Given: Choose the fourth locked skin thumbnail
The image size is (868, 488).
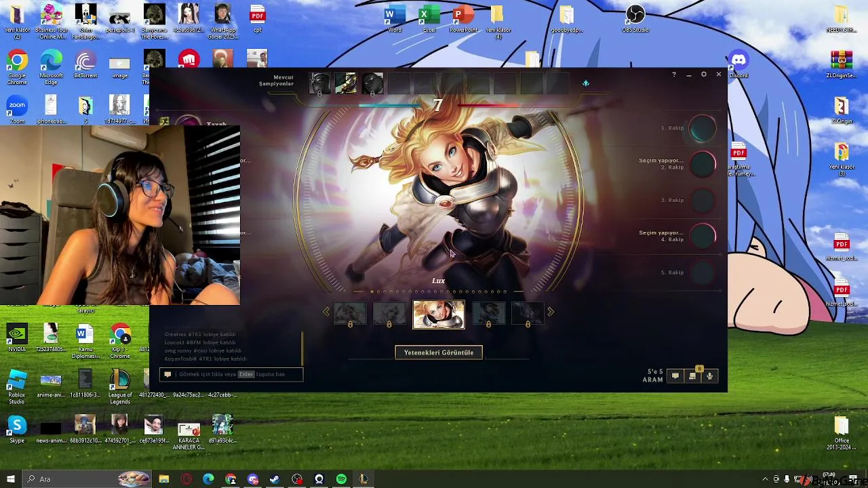Looking at the screenshot, I should (488, 313).
